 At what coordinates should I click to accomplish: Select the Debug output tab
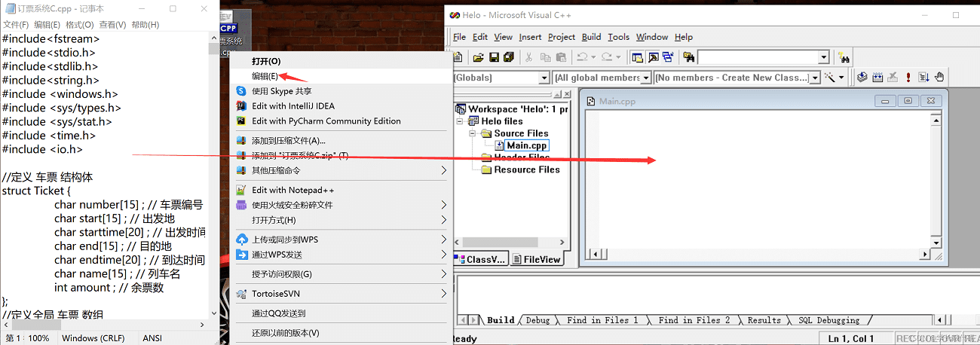537,320
